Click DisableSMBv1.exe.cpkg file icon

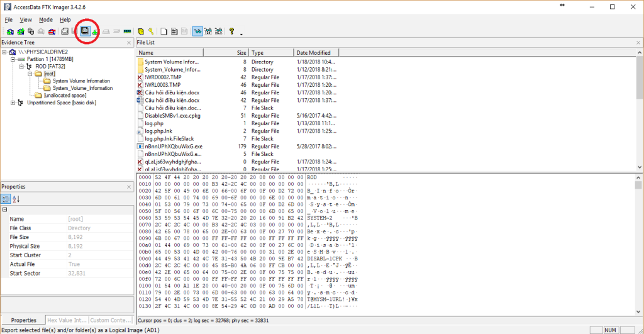coord(140,116)
